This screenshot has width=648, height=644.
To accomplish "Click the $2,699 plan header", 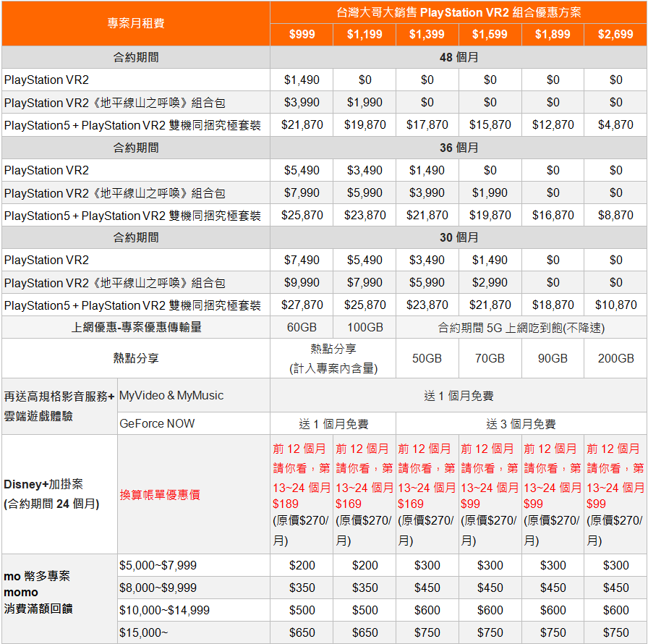I will [615, 34].
